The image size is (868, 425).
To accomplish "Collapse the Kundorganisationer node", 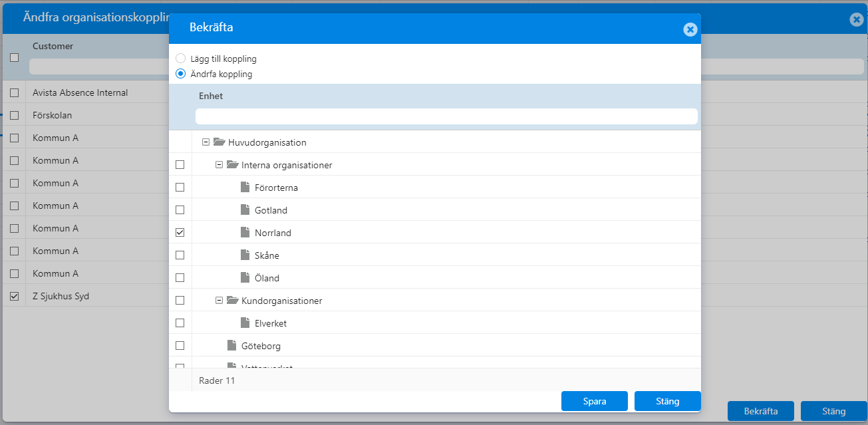I will pos(219,301).
